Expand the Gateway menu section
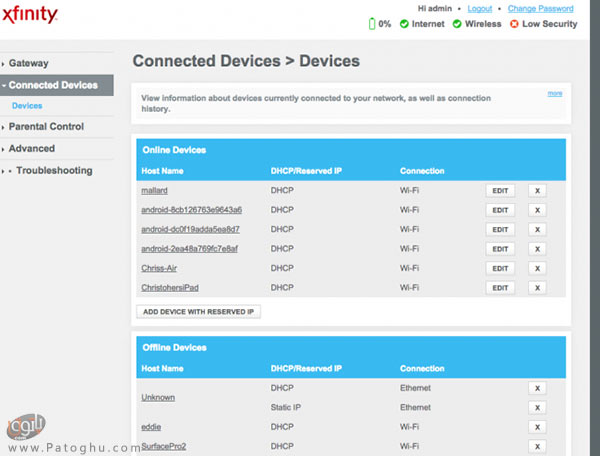Viewport: 600px width, 456px height. pos(28,63)
